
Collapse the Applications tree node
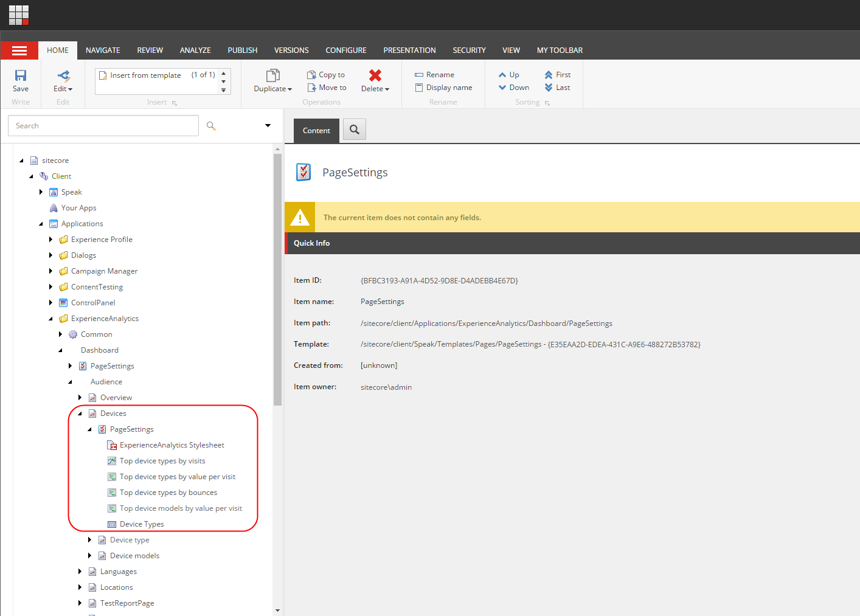coord(41,224)
